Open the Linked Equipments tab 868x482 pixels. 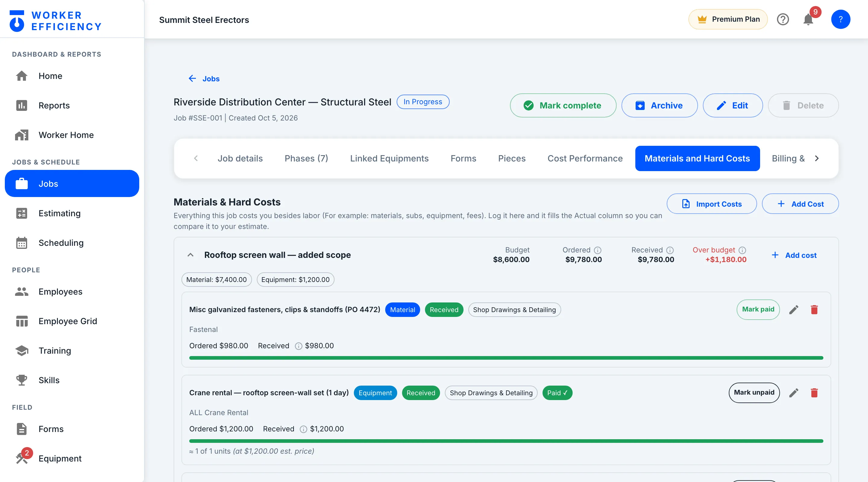(x=389, y=158)
